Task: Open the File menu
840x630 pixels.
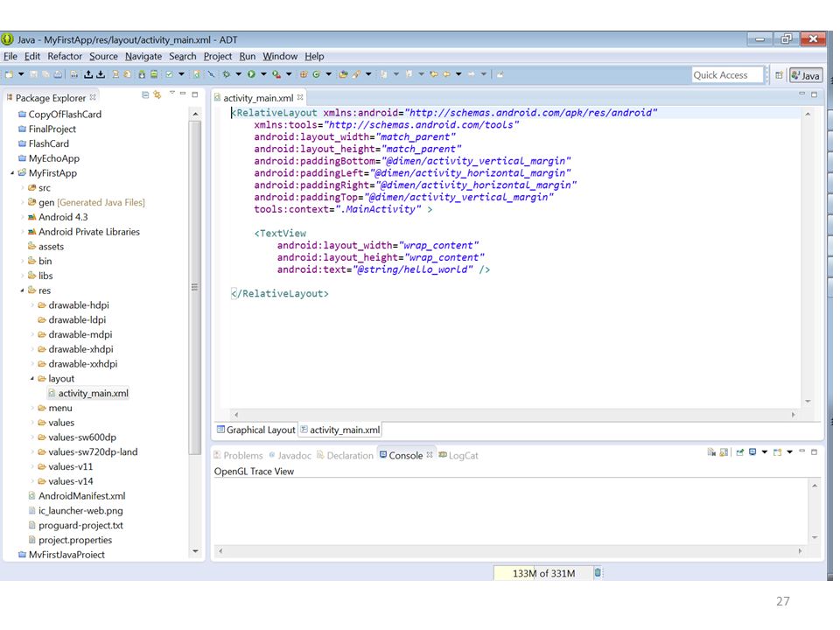Action: (x=10, y=56)
